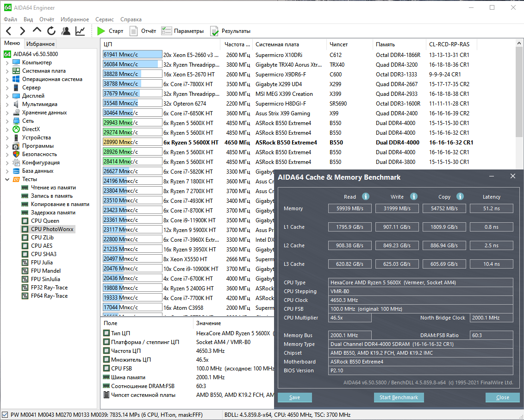The width and height of the screenshot is (524, 420).
Task: Toggle the Тип ЦП checkbox
Action: pos(106,333)
